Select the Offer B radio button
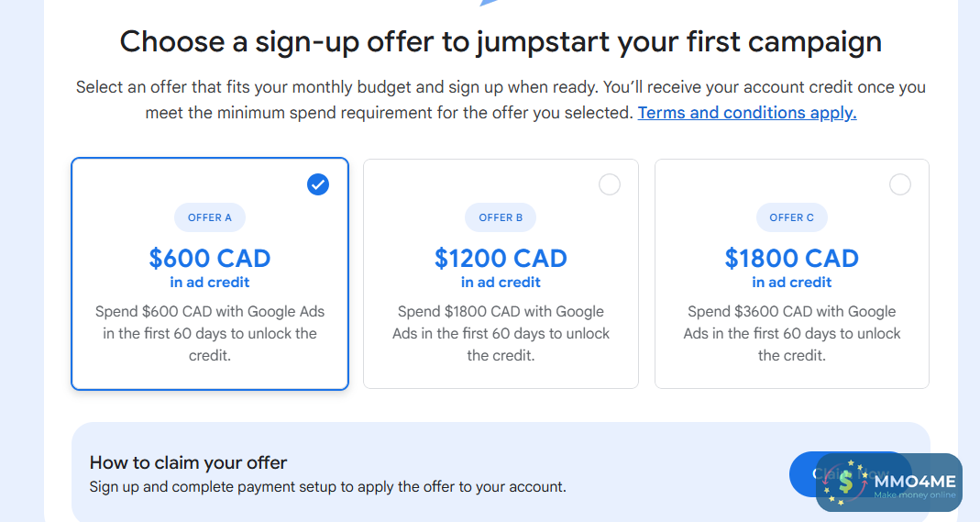980x522 pixels. [610, 184]
